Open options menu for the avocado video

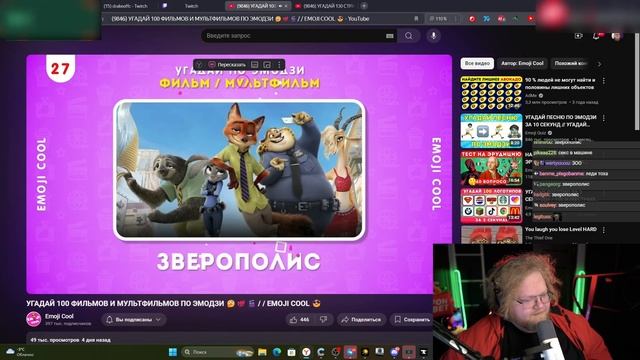pos(604,81)
